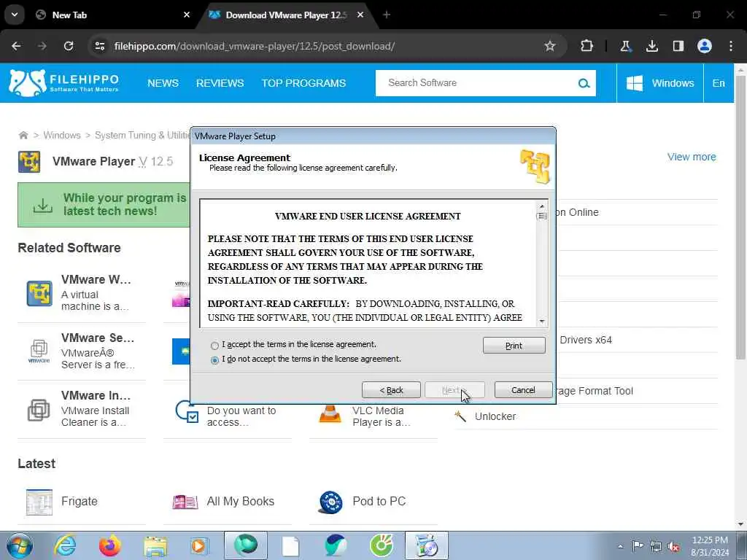Open the Chrome profile avatar
The height and width of the screenshot is (560, 747).
(x=705, y=46)
